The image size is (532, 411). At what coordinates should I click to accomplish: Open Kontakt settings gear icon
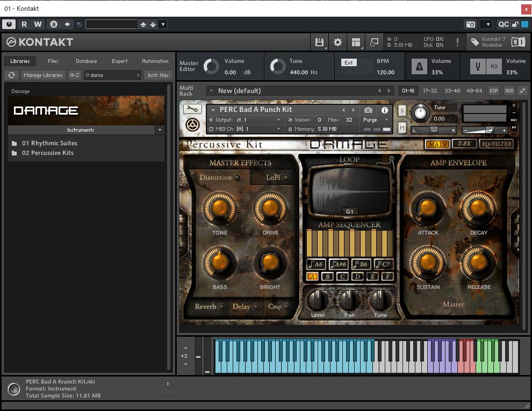[x=337, y=42]
